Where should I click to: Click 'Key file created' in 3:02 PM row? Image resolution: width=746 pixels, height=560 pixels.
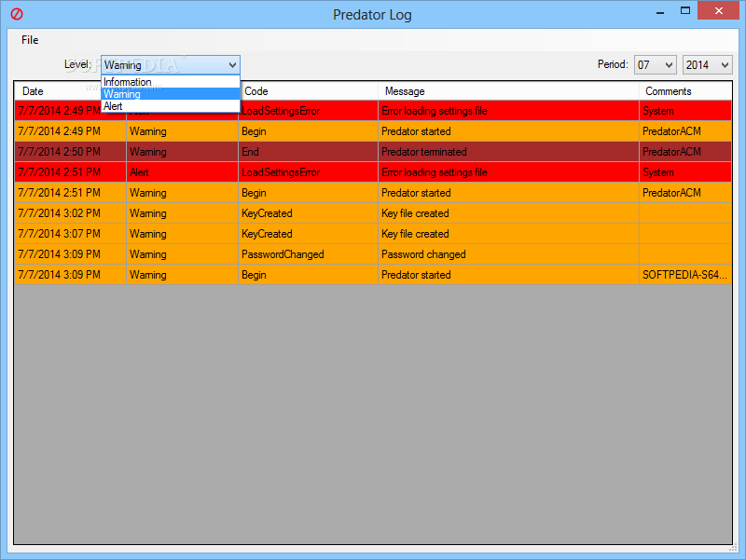pos(508,213)
